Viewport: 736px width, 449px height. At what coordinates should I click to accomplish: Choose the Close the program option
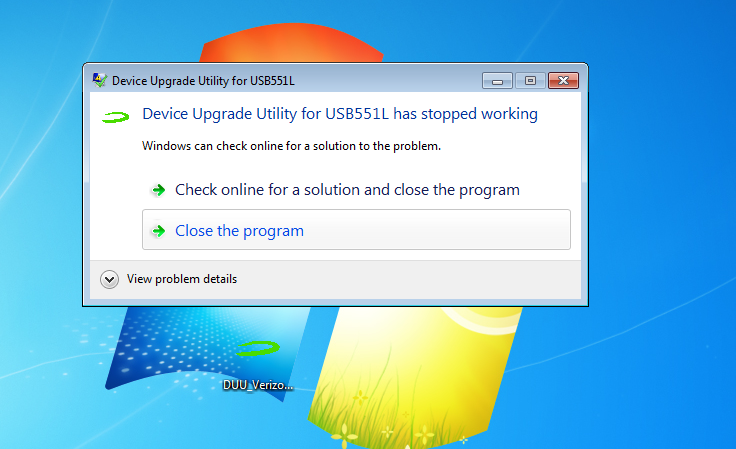[x=356, y=229]
